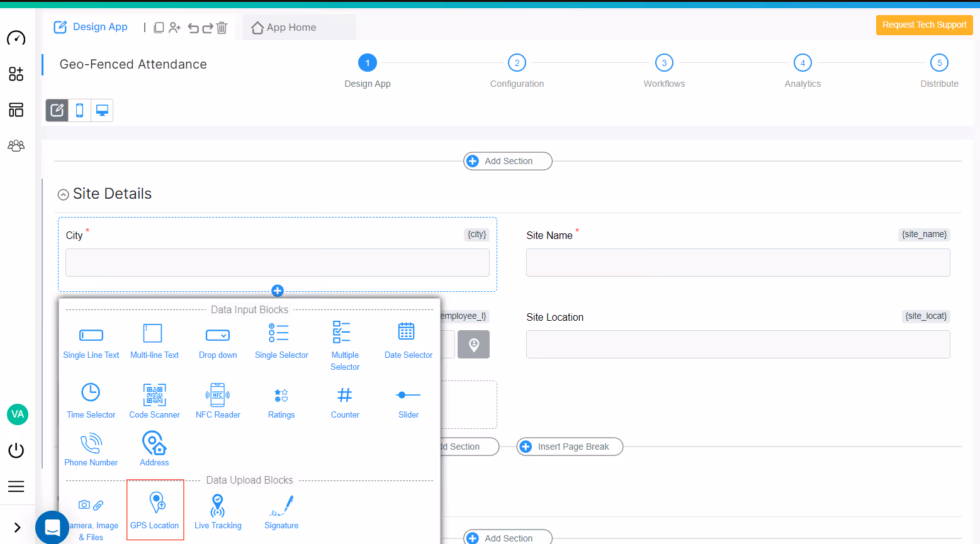Switch to desktop preview view
The height and width of the screenshot is (544, 980).
tap(102, 111)
